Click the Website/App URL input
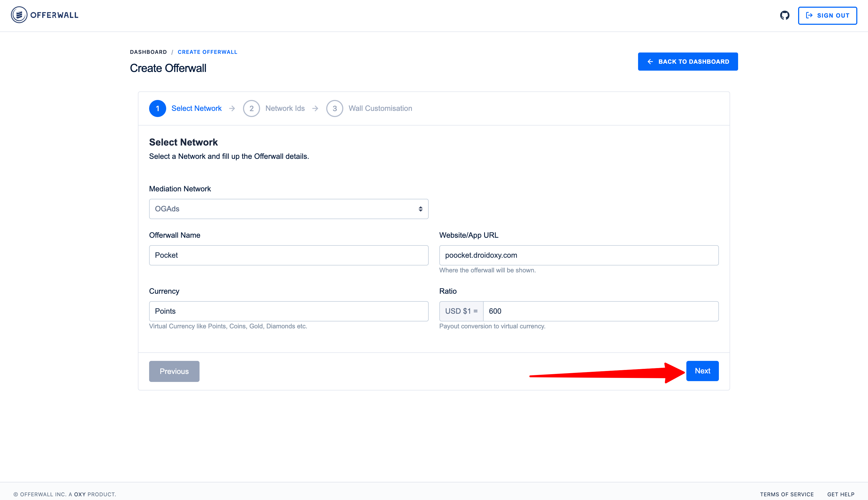The width and height of the screenshot is (868, 500). click(578, 255)
